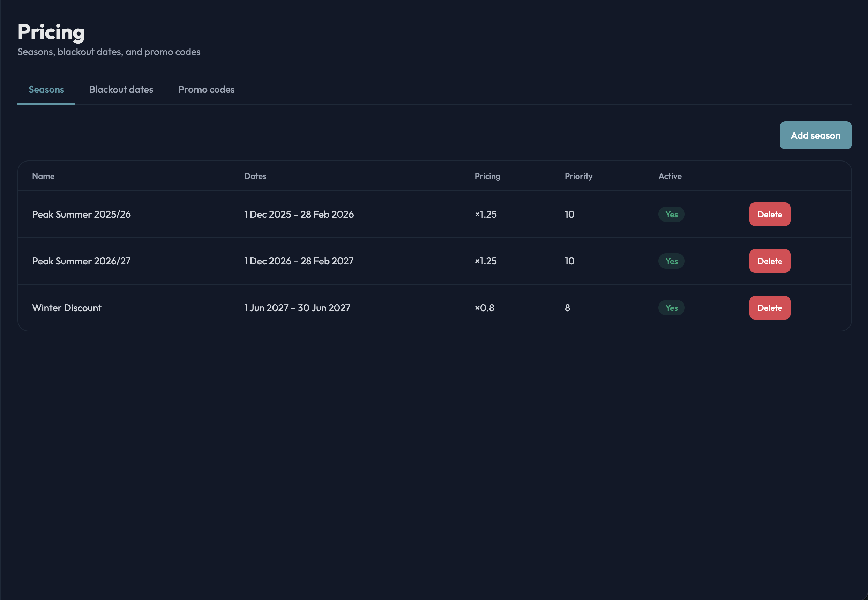
Task: Click priority 10 in Peak Summer 2025/26 row
Action: click(569, 214)
